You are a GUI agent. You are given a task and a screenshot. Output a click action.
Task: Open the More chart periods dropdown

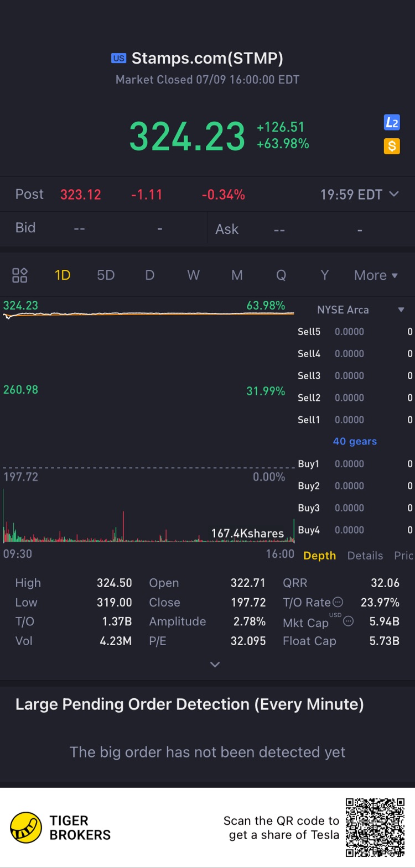click(x=376, y=275)
